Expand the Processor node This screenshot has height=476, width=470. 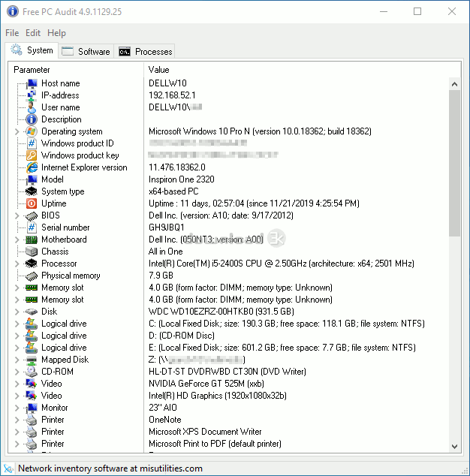pos(17,264)
